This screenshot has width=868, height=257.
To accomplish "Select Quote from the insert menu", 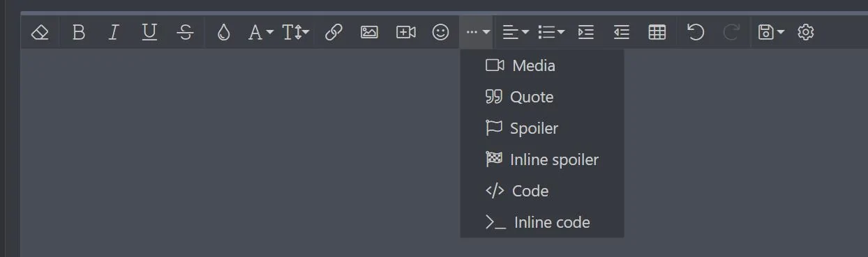I will 542,97.
